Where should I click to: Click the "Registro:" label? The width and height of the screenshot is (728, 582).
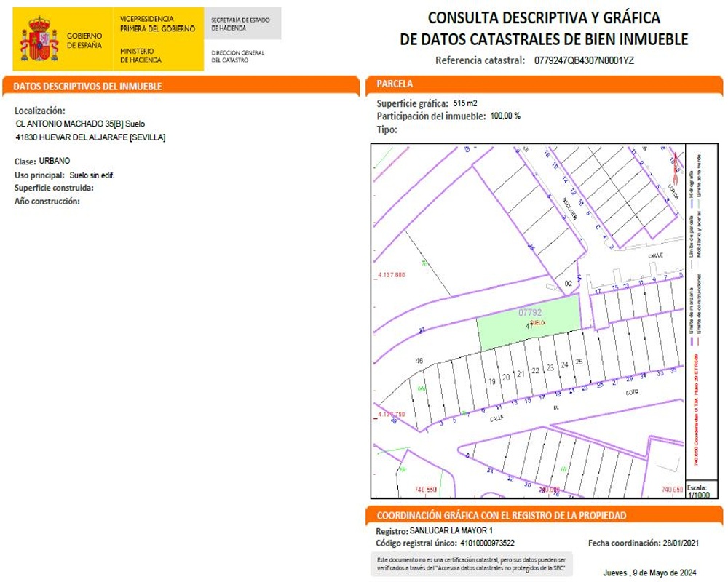coord(392,531)
